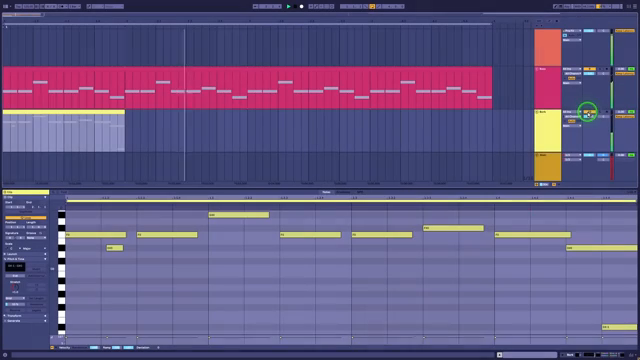Click the Legato button
The width and height of the screenshot is (640, 360).
pos(36,310)
